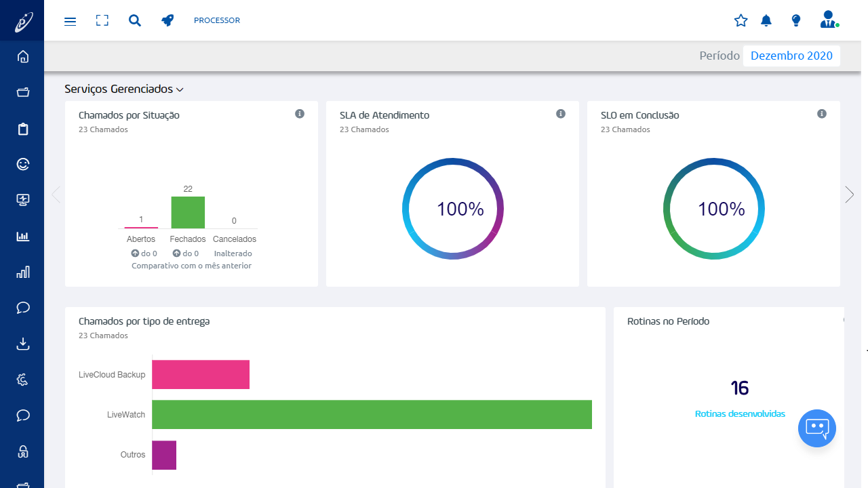The image size is (868, 488).
Task: Show info for SLO em Conclusão card
Action: coord(822,114)
